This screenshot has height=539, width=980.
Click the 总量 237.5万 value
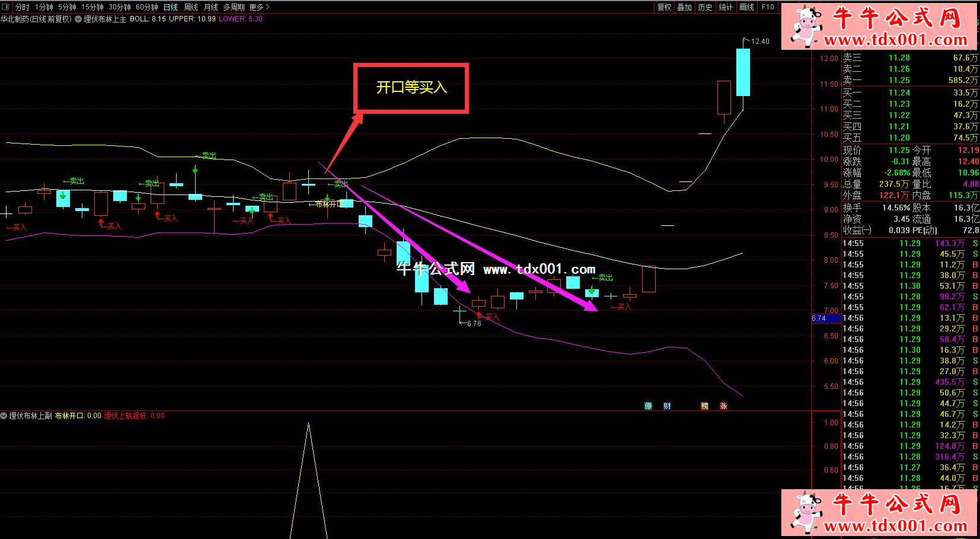894,184
